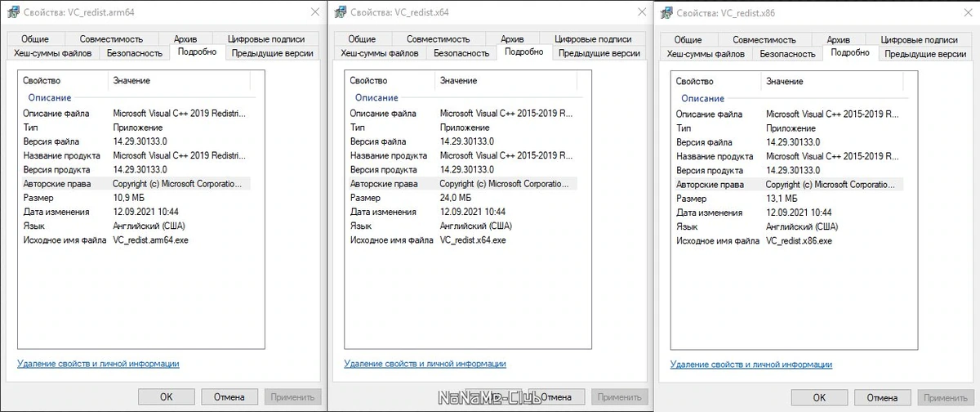Open Хеш-суммы файлов tab in VC_redist.x64 window
This screenshot has width=980, height=412.
[380, 53]
